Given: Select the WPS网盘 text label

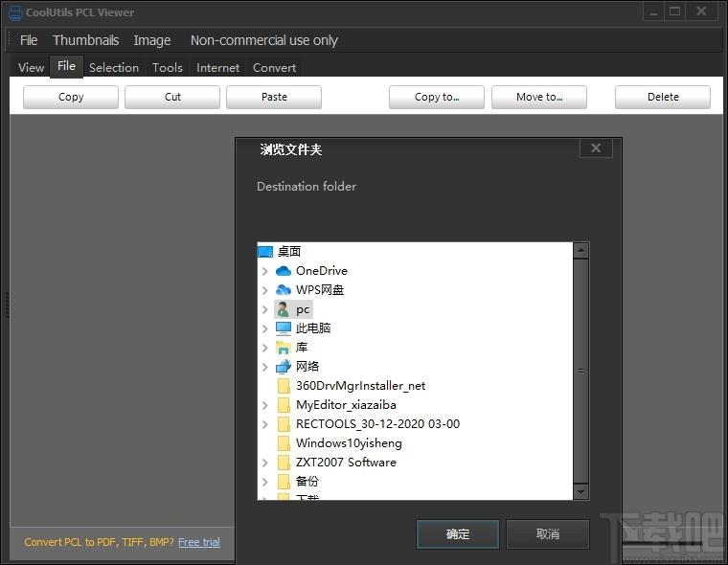Looking at the screenshot, I should pos(320,290).
